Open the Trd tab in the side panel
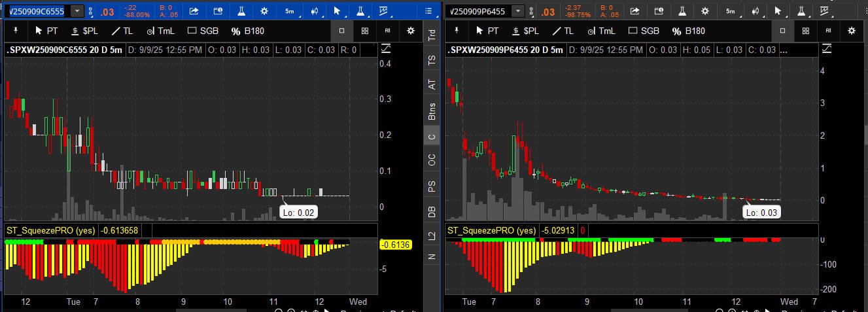 (x=431, y=36)
